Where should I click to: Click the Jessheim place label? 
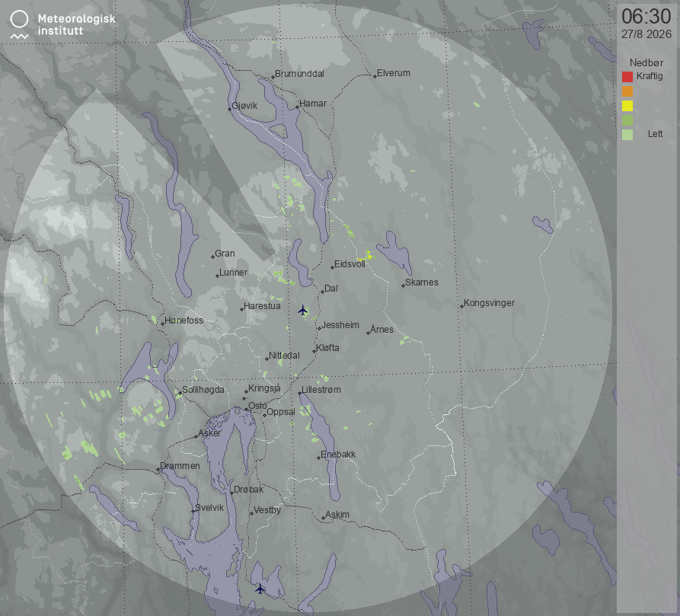pyautogui.click(x=340, y=325)
